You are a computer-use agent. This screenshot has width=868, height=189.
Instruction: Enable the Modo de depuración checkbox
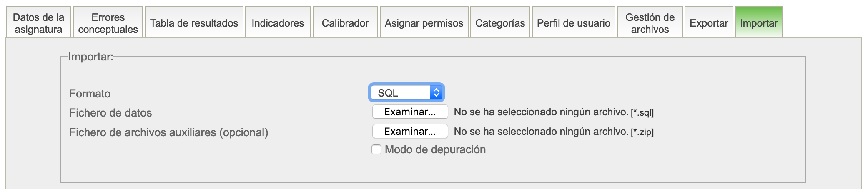[376, 149]
